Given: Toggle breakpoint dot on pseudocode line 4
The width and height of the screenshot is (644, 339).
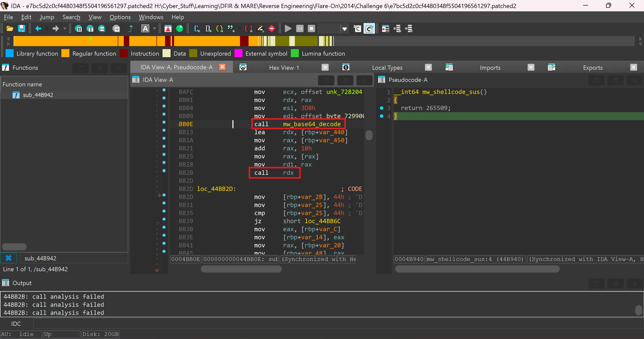Looking at the screenshot, I should point(382,116).
